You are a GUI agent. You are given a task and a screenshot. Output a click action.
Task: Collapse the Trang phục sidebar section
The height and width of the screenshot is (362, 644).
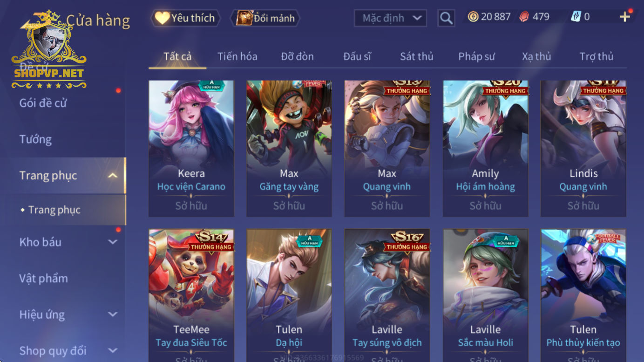(112, 176)
